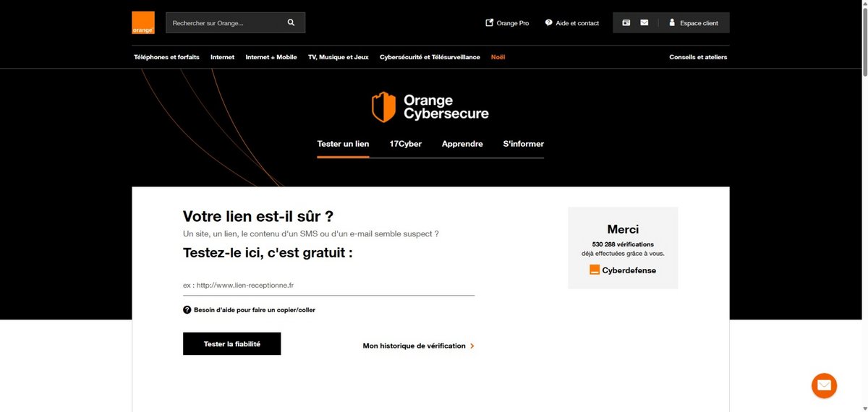Click the 530 288 vérifications text
The height and width of the screenshot is (412, 868).
(x=623, y=244)
